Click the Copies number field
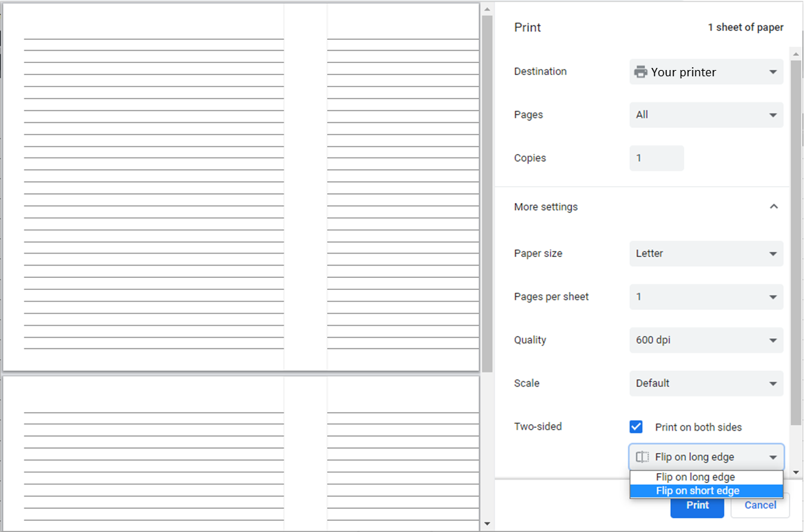This screenshot has height=532, width=804. click(x=656, y=158)
